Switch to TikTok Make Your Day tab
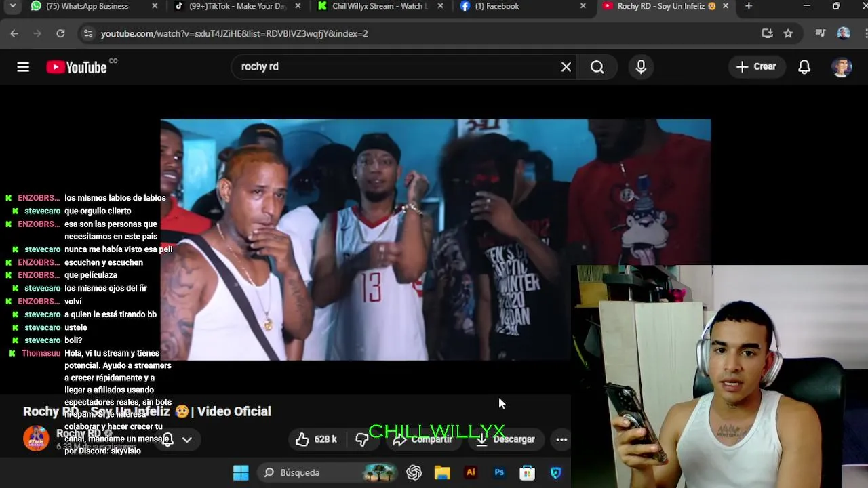This screenshot has width=868, height=488. pos(237,6)
